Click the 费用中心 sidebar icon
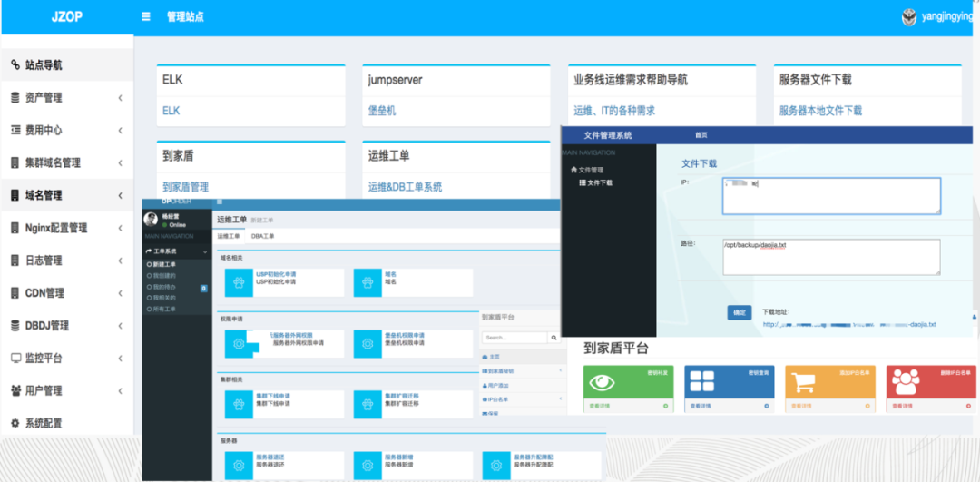 (x=15, y=131)
